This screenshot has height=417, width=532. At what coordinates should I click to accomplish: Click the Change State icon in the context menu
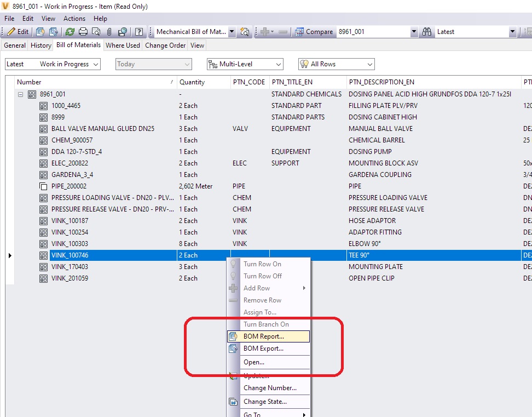(232, 401)
